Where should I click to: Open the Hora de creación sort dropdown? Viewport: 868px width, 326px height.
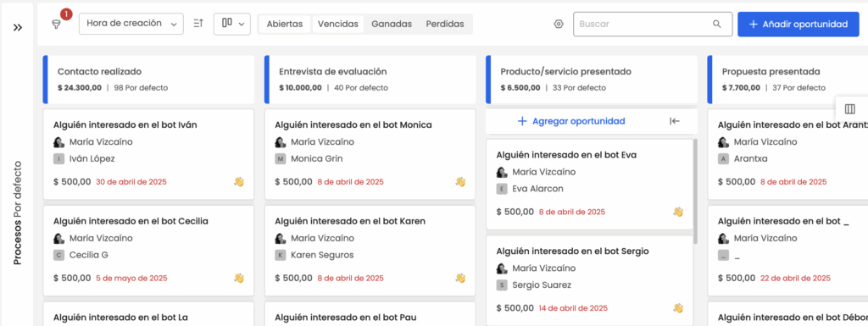point(131,24)
